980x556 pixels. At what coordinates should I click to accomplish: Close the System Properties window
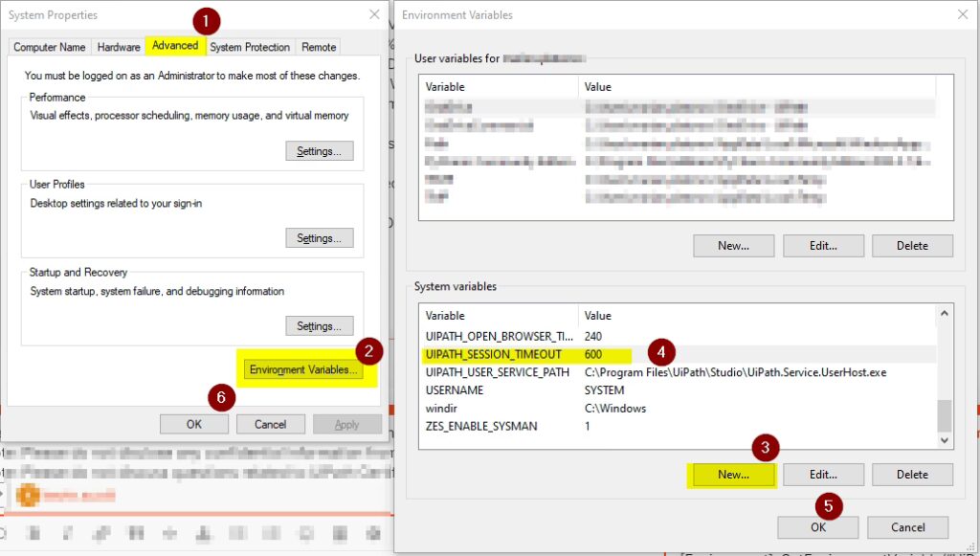click(x=374, y=14)
